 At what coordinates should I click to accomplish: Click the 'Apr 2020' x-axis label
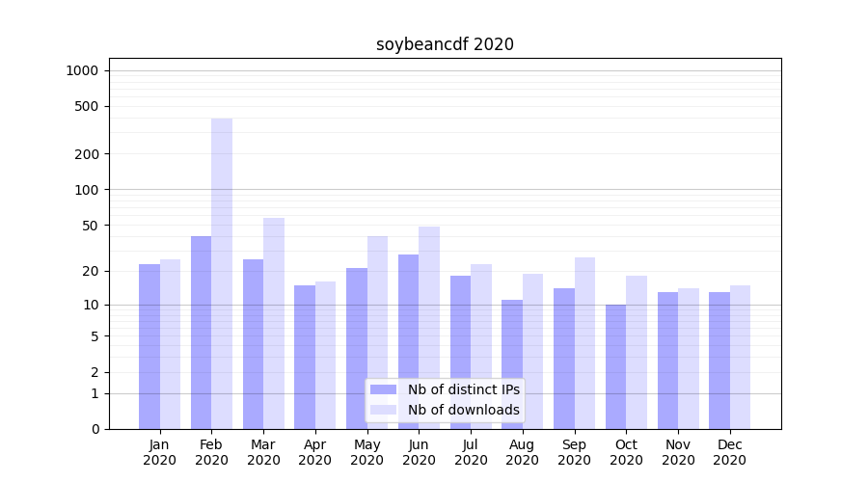click(315, 452)
